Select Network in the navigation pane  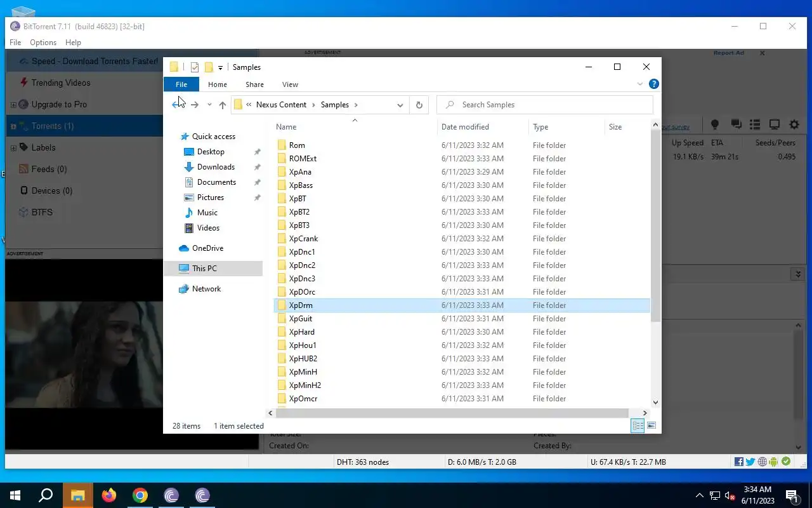[x=206, y=289]
